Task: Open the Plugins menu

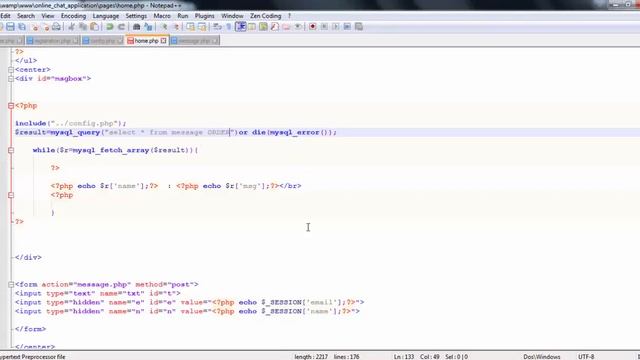Action: point(204,16)
